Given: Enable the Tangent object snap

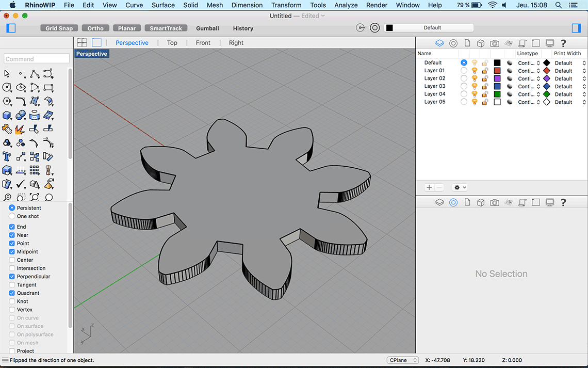Looking at the screenshot, I should tap(12, 285).
